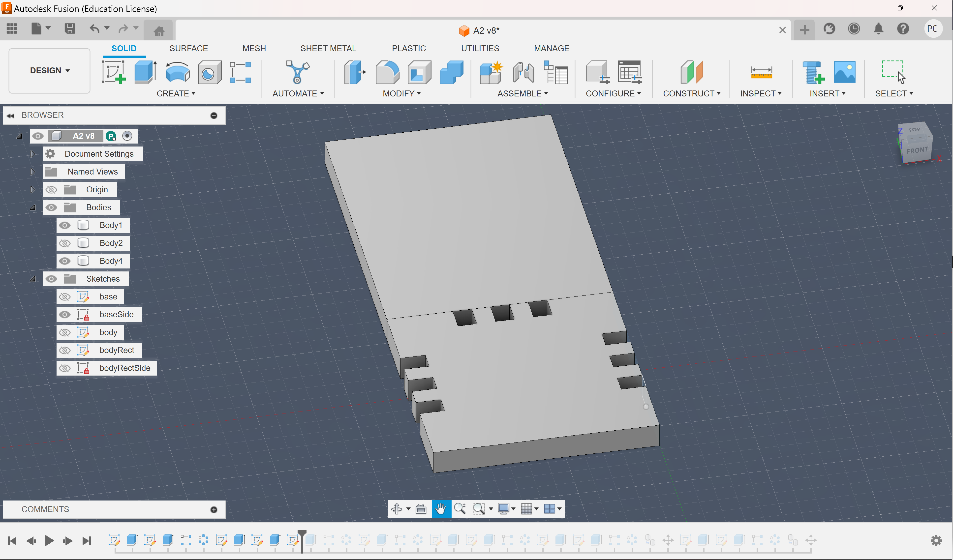Jump to the timeline end
This screenshot has height=560, width=953.
(x=87, y=541)
